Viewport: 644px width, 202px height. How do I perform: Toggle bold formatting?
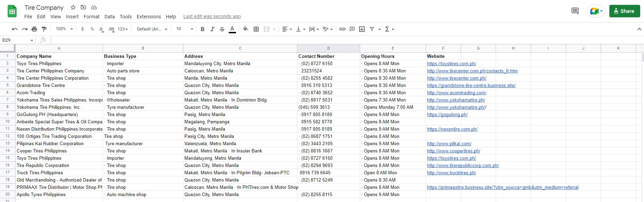point(202,29)
